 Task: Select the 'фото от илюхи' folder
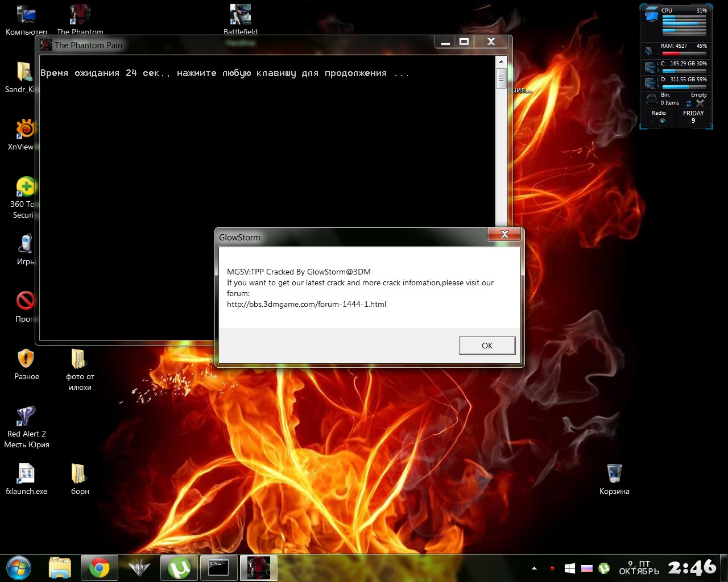[x=80, y=369]
